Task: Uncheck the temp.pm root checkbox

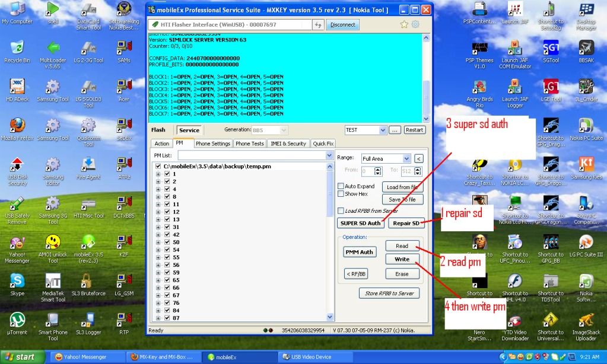Action: coord(158,167)
